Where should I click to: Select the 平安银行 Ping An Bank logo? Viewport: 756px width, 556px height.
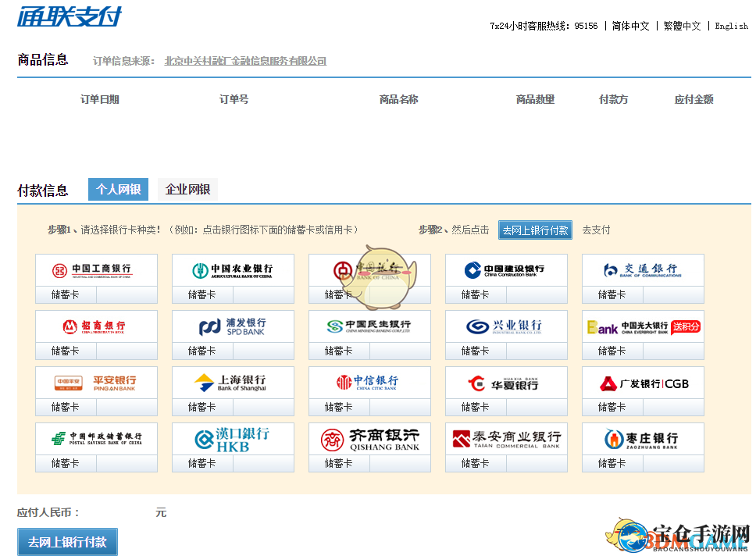coord(96,383)
